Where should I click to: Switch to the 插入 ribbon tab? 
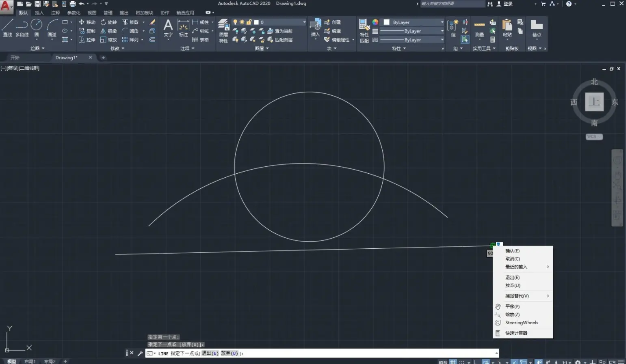39,13
